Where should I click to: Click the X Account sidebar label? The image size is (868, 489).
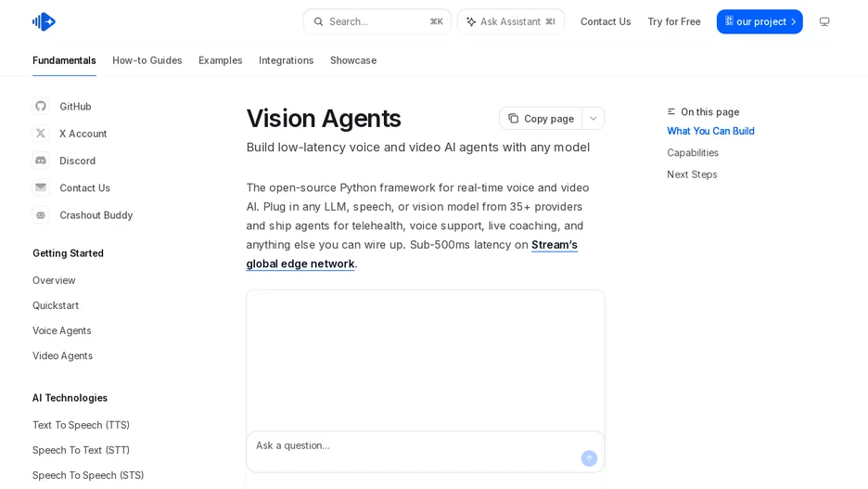[83, 134]
